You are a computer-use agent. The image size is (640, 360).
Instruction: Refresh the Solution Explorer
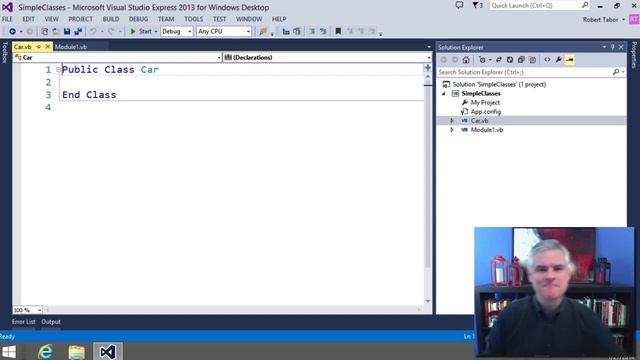click(510, 60)
